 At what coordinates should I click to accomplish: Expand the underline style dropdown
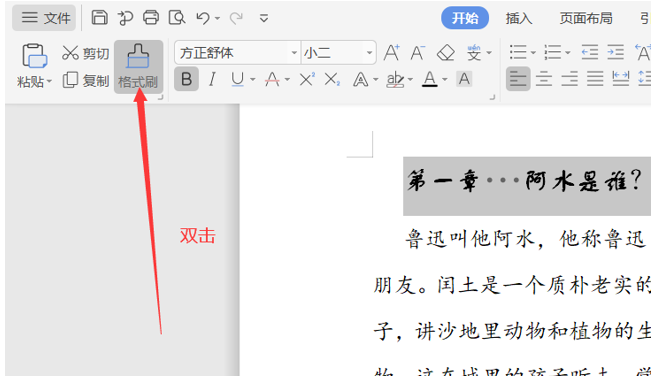click(x=252, y=79)
